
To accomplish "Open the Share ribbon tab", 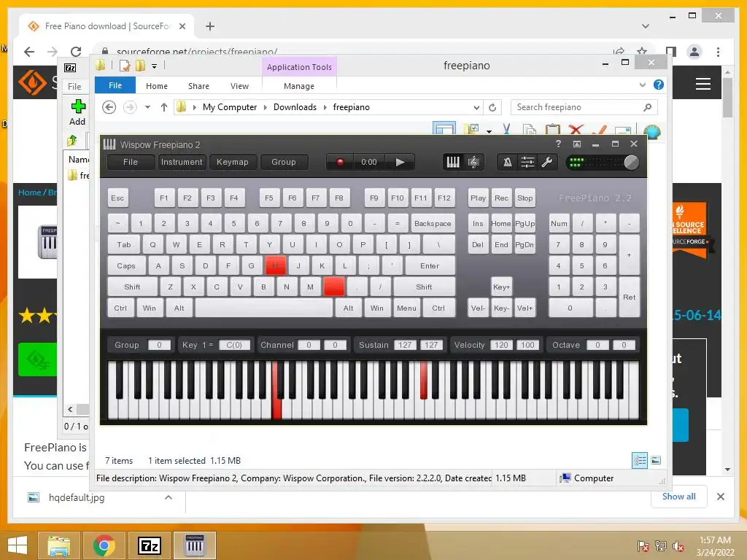I will coord(198,86).
